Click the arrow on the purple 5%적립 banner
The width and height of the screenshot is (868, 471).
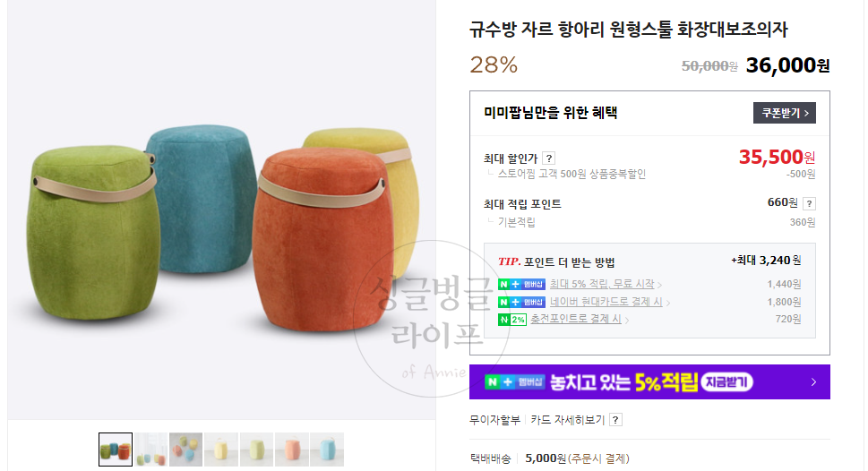(x=813, y=381)
